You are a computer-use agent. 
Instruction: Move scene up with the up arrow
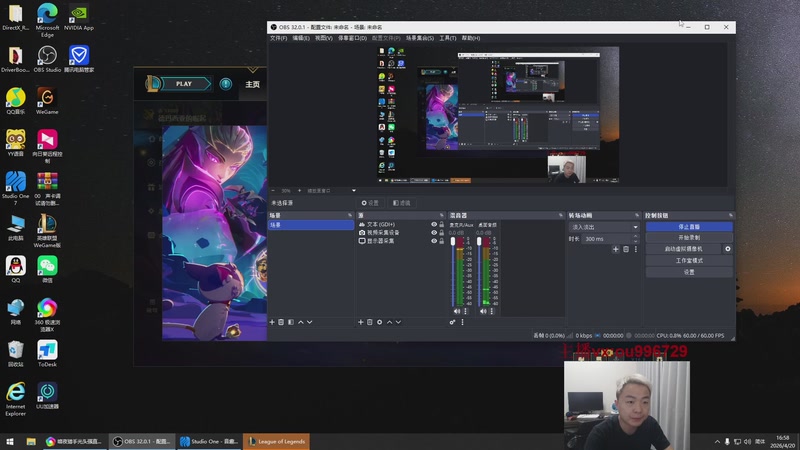[301, 322]
